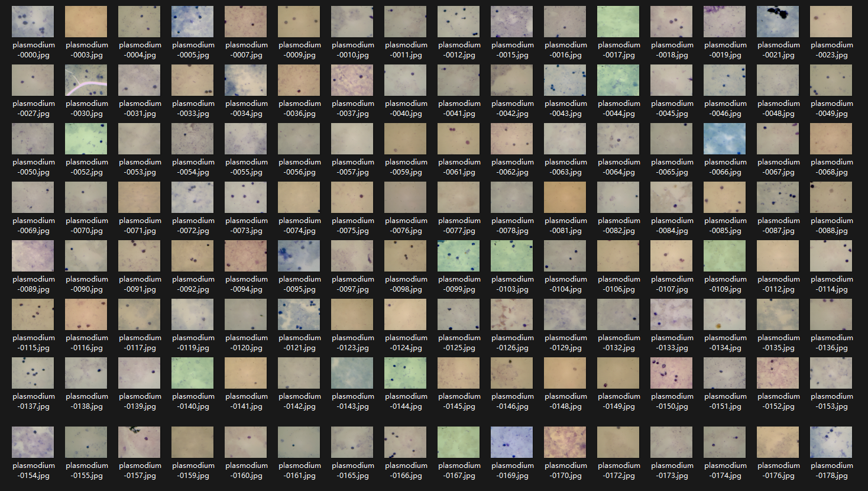Open plasmodium-0017.jpg green thumbnail
This screenshot has width=868, height=491.
(618, 22)
